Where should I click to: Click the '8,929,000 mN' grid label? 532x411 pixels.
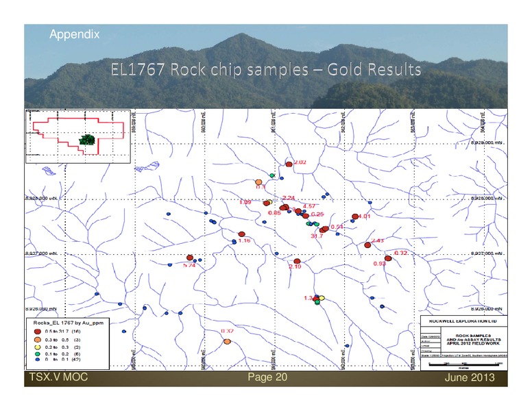pos(487,142)
